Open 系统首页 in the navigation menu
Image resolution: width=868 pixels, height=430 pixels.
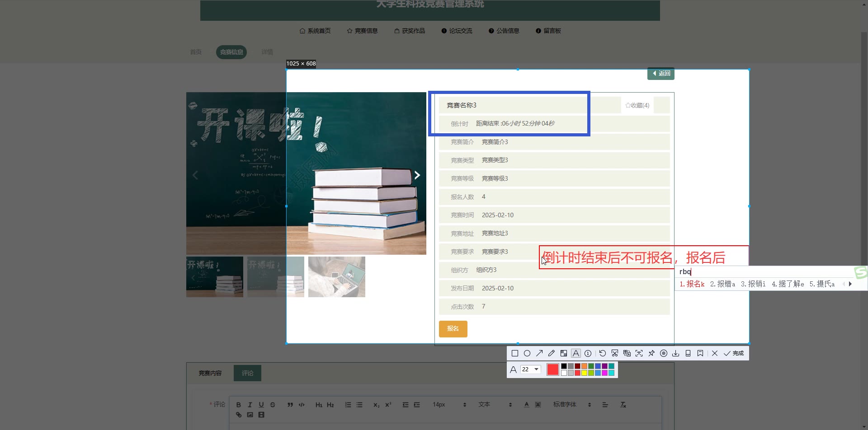tap(315, 31)
